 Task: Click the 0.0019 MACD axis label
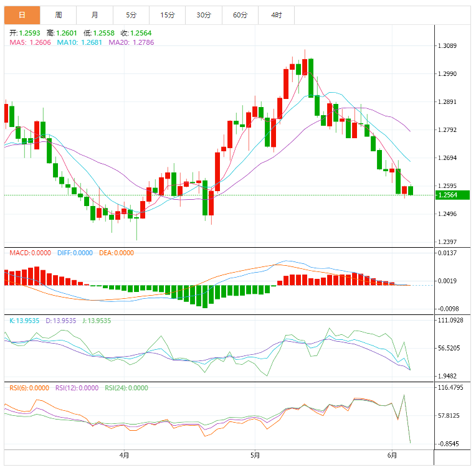tap(447, 281)
